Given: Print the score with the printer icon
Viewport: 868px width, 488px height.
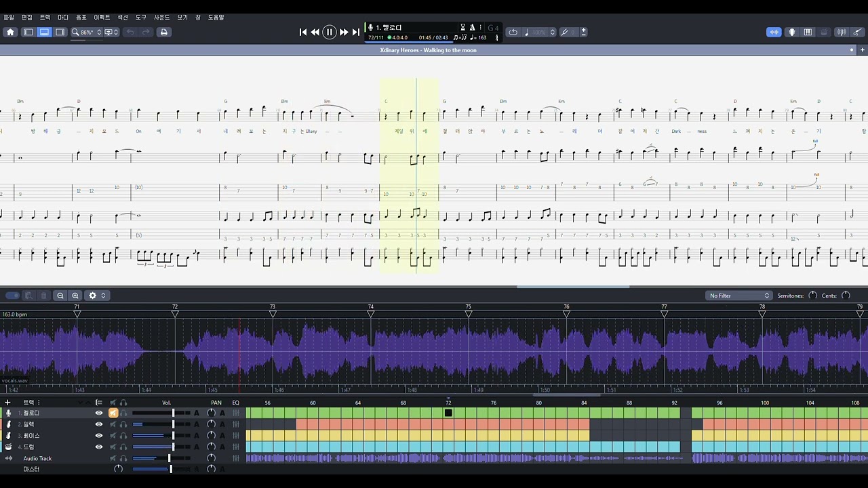Looking at the screenshot, I should click(163, 32).
